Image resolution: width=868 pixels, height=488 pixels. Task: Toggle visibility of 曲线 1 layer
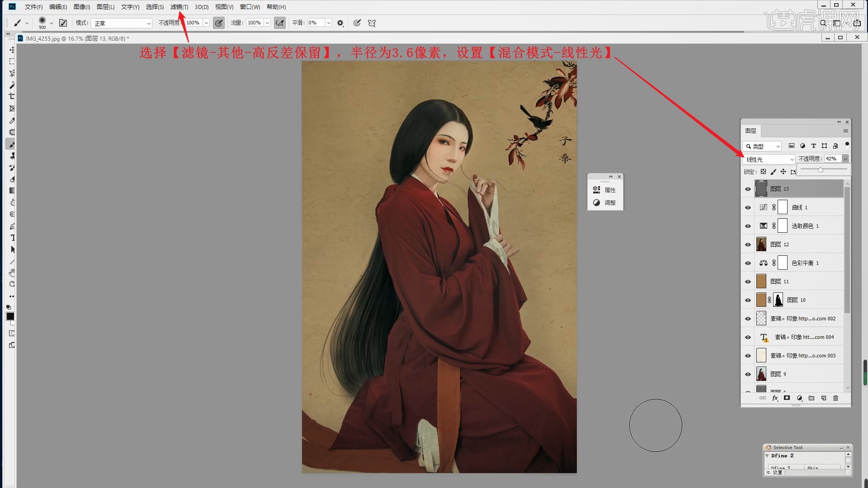tap(748, 207)
